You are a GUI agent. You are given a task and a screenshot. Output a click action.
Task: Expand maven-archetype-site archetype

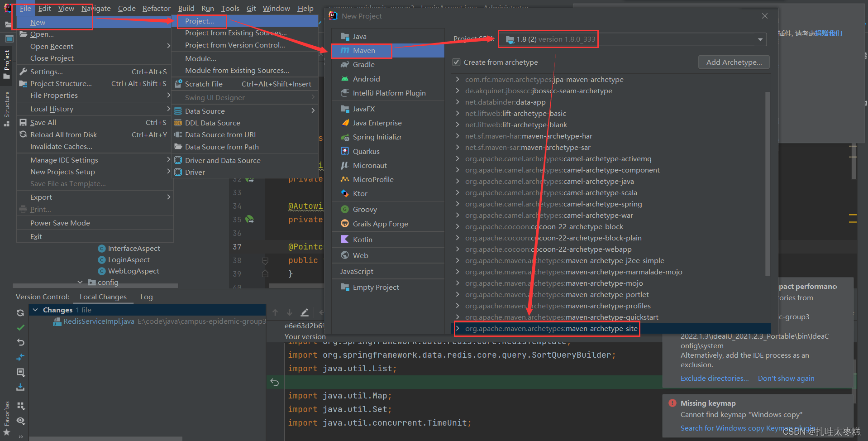(458, 328)
